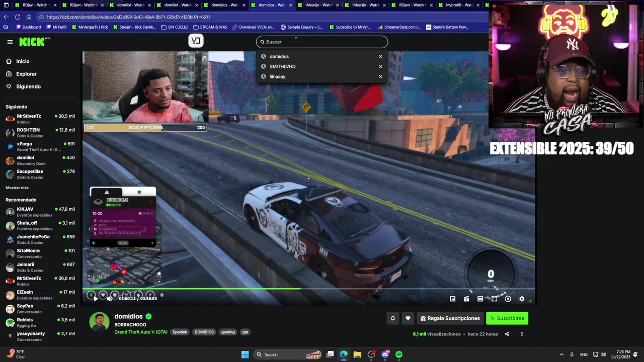The width and height of the screenshot is (644, 362).
Task: Remove lilnaaay from search history
Action: [x=380, y=76]
